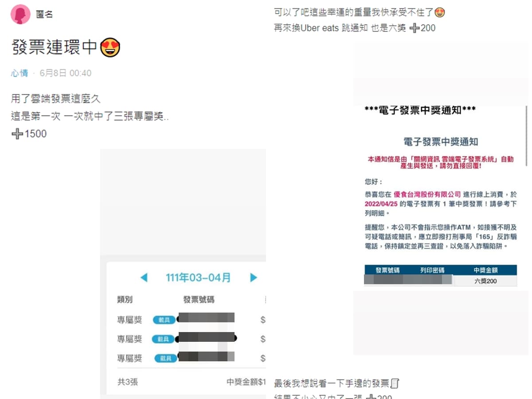Click the email pane vertical scrollbar

[526, 135]
